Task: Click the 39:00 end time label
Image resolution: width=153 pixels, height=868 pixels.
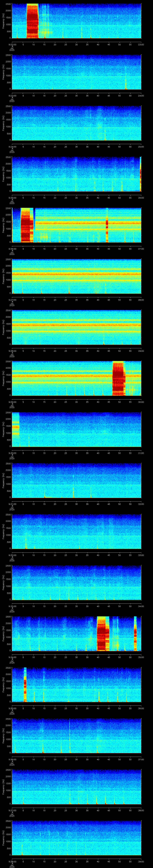Action: [x=141, y=861]
